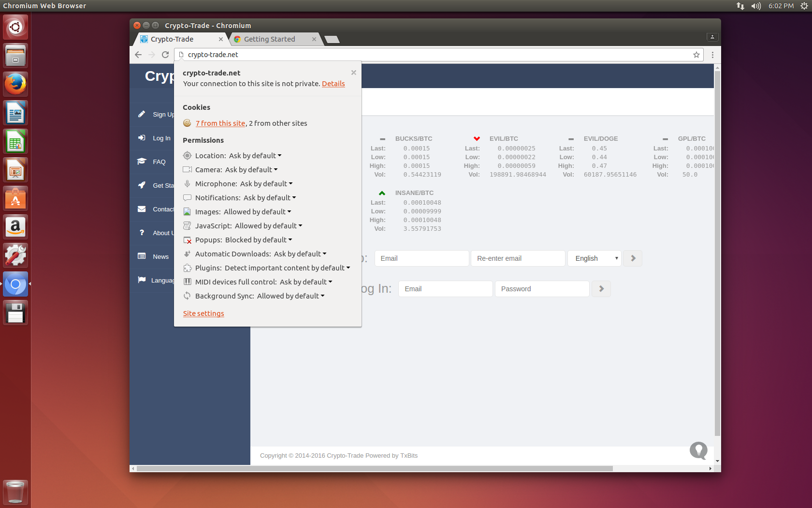The image size is (812, 508).
Task: Open the Details link about connection privacy
Action: [x=333, y=84]
